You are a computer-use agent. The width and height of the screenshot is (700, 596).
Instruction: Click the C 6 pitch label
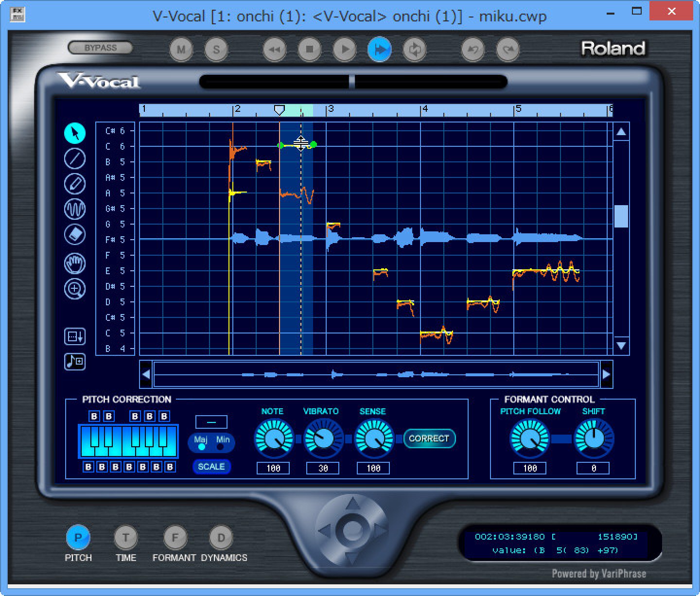tap(115, 146)
